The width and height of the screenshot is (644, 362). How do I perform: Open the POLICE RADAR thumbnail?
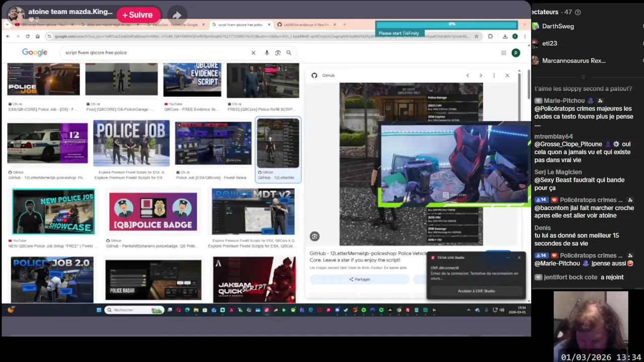point(153,280)
